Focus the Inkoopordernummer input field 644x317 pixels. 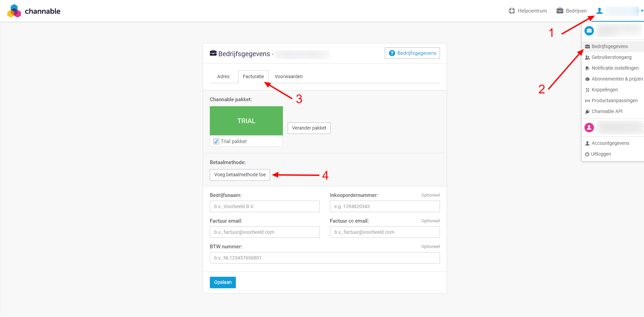(385, 206)
